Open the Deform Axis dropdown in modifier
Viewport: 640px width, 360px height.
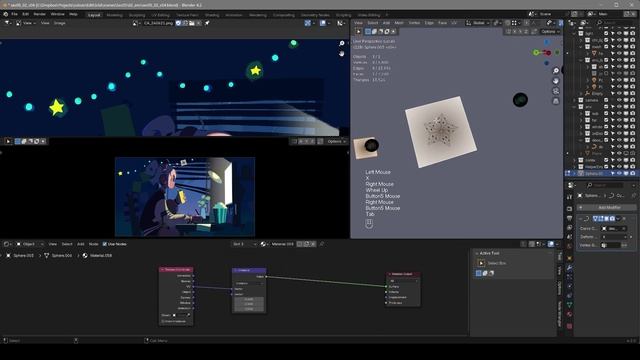pos(613,237)
